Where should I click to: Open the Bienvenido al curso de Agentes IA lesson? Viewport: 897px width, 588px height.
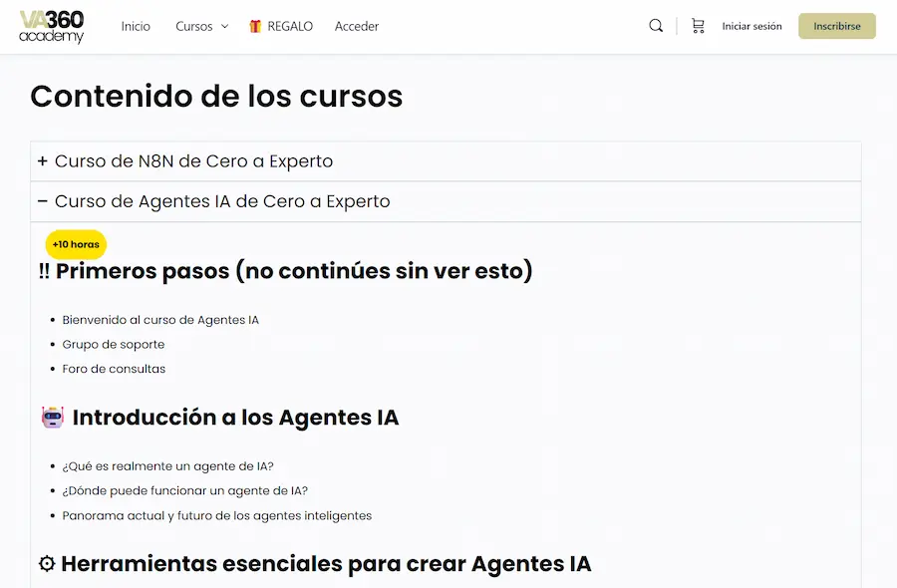(161, 319)
